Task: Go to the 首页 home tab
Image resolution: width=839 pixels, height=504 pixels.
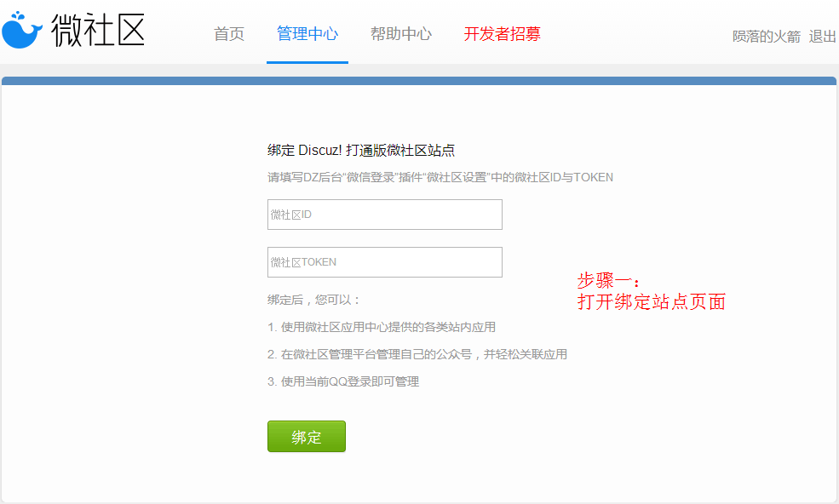Action: pos(229,34)
